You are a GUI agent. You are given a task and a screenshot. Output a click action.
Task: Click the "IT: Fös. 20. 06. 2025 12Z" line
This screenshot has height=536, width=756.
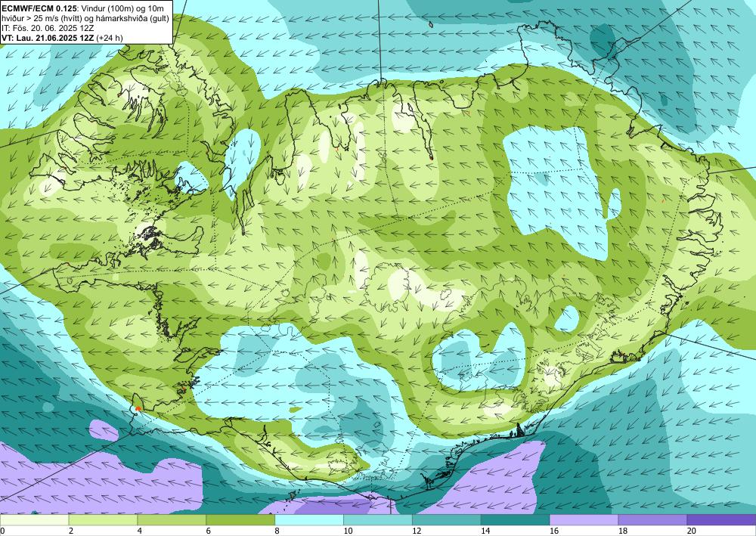pos(48,27)
